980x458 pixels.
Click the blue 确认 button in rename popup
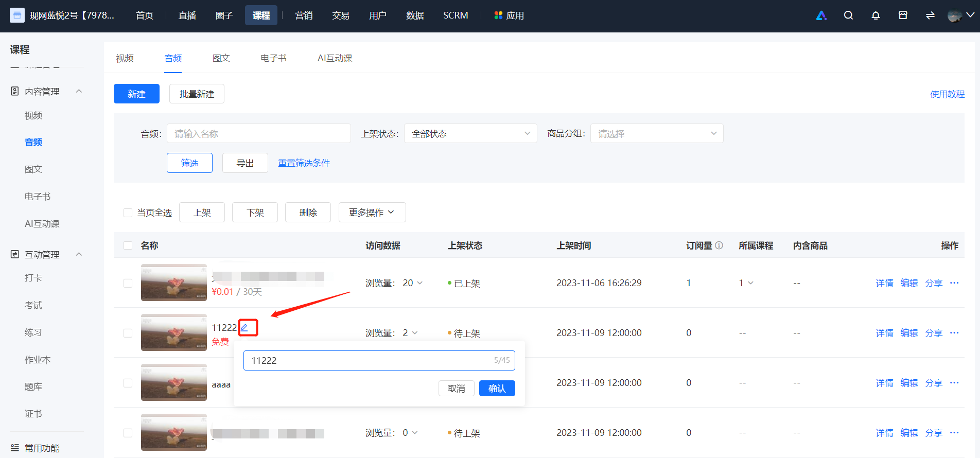497,388
